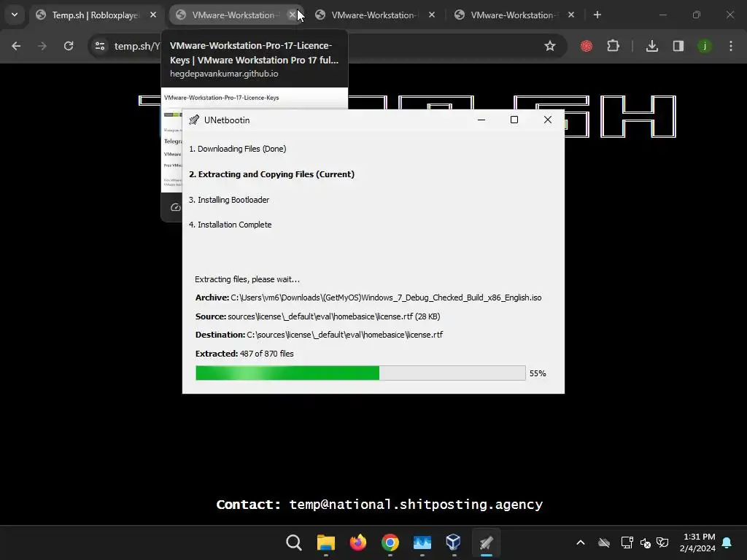Open Windows taskbar Search
747x560 pixels.
pos(294,542)
